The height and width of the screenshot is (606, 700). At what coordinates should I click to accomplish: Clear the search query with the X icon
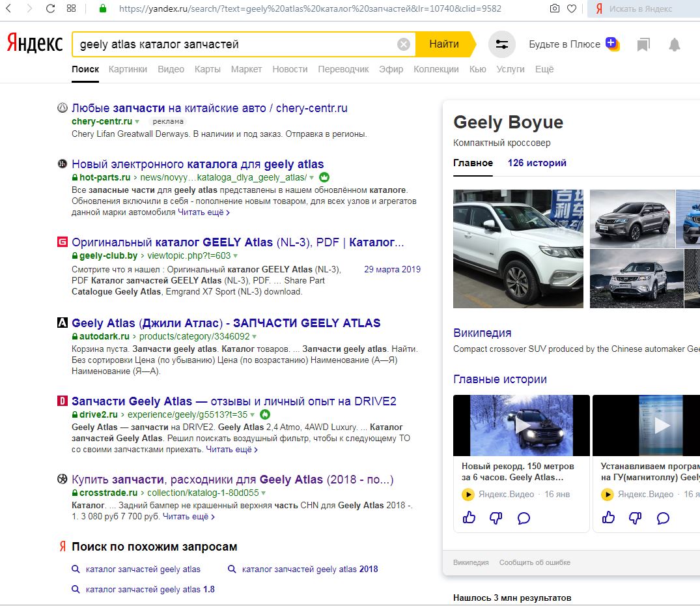[x=404, y=44]
